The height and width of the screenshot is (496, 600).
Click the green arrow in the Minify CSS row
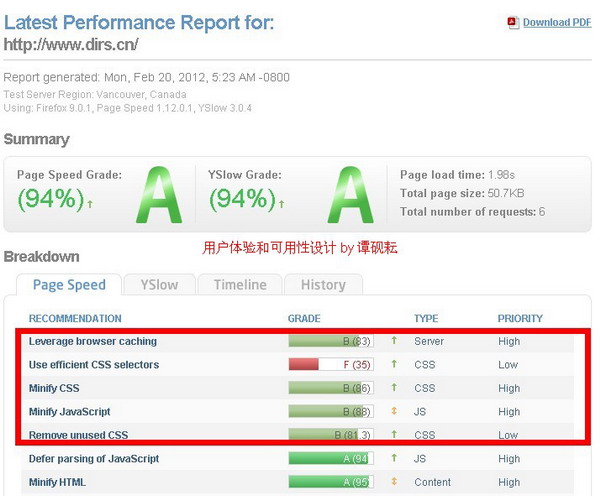click(394, 388)
